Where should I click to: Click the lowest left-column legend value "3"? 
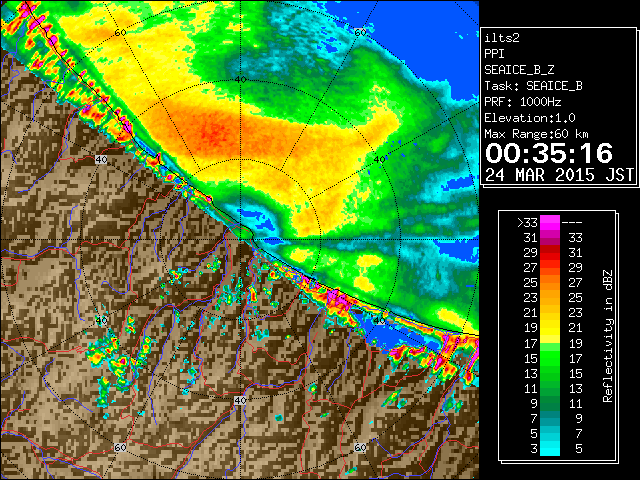[534, 449]
